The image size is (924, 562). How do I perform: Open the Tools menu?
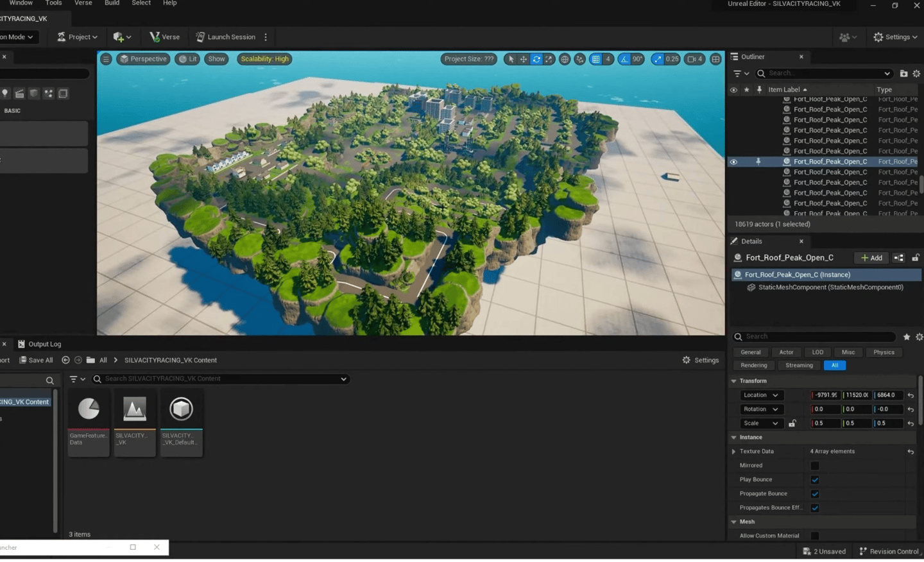(54, 3)
